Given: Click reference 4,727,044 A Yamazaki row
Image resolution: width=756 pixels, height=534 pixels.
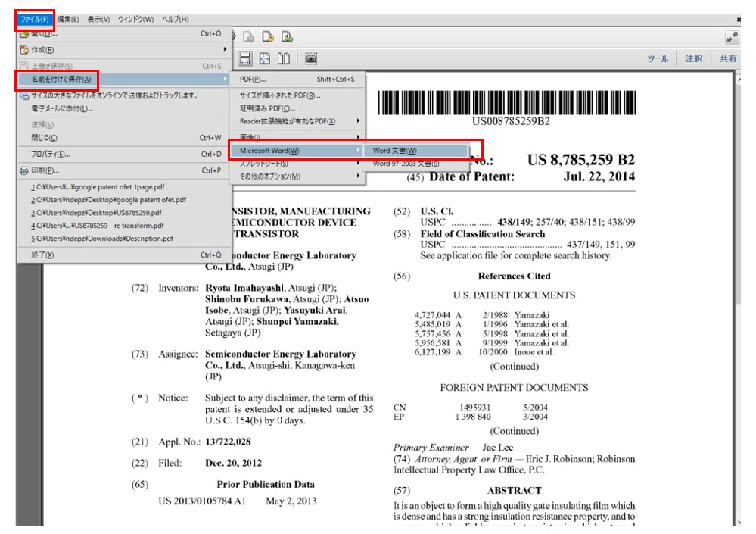Looking at the screenshot, I should pyautogui.click(x=482, y=315).
